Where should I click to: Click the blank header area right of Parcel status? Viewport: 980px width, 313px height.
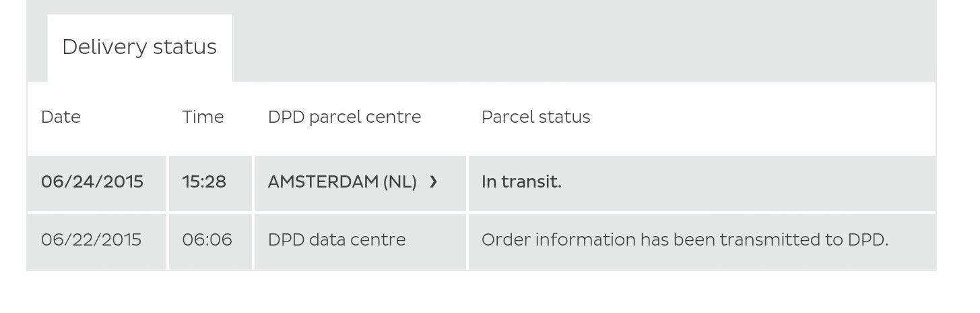pyautogui.click(x=763, y=117)
